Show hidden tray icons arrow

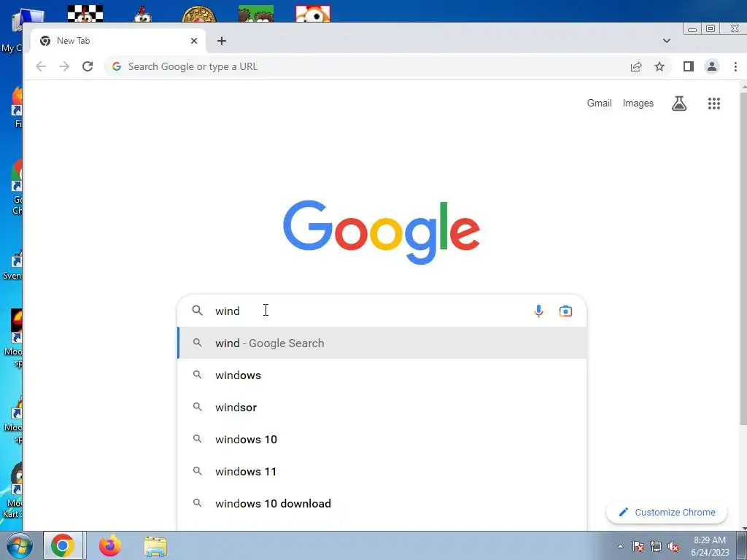point(620,546)
